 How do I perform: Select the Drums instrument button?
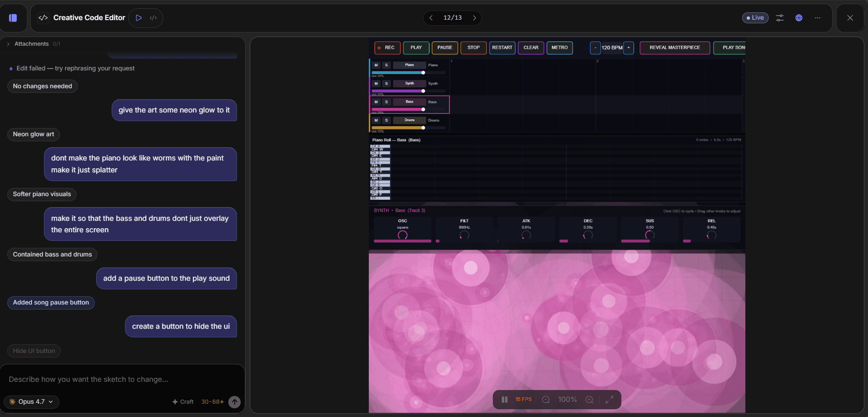(x=410, y=120)
